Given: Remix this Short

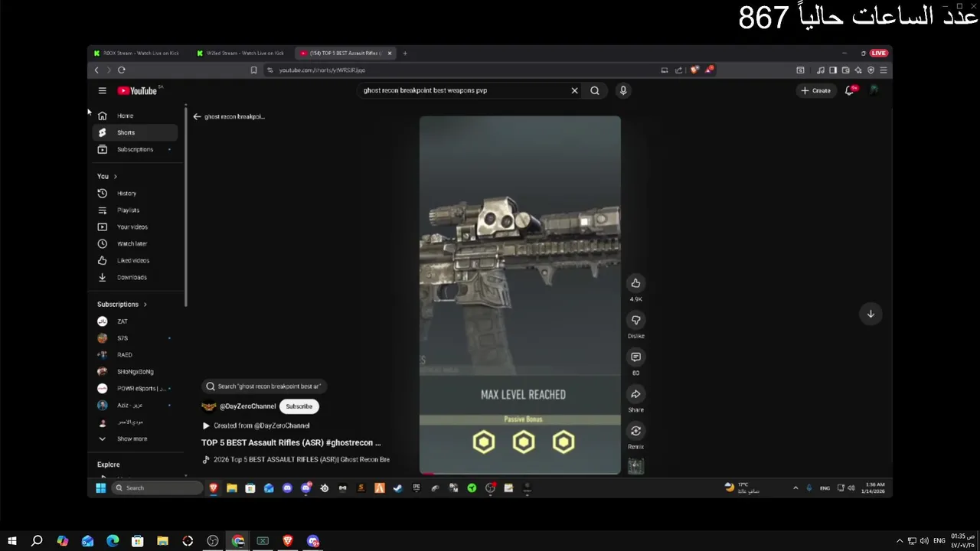Looking at the screenshot, I should coord(635,431).
